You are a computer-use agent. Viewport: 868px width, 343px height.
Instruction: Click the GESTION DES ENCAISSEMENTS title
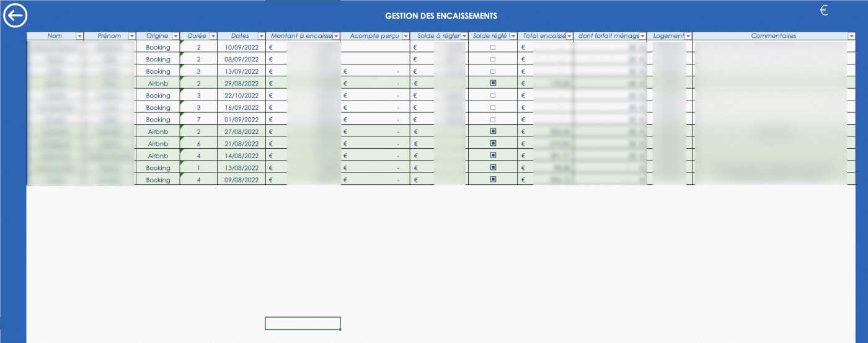441,16
